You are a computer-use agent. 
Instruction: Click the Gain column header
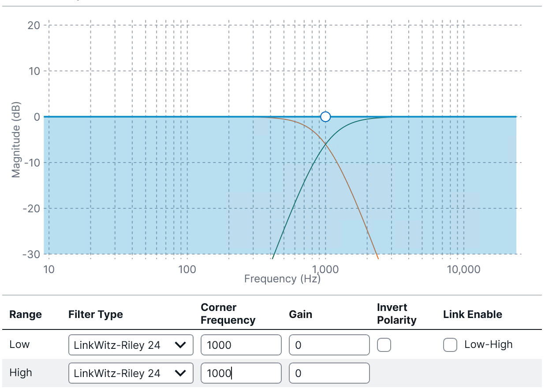(301, 314)
